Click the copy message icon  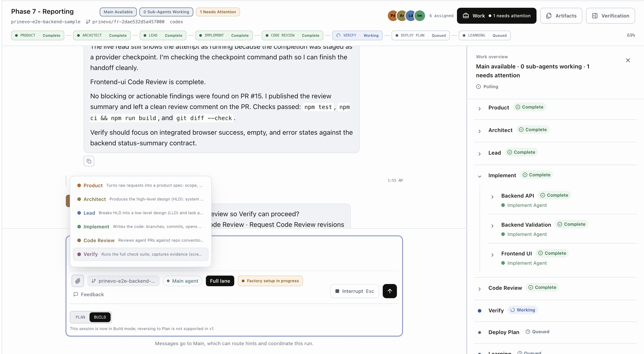tap(89, 161)
